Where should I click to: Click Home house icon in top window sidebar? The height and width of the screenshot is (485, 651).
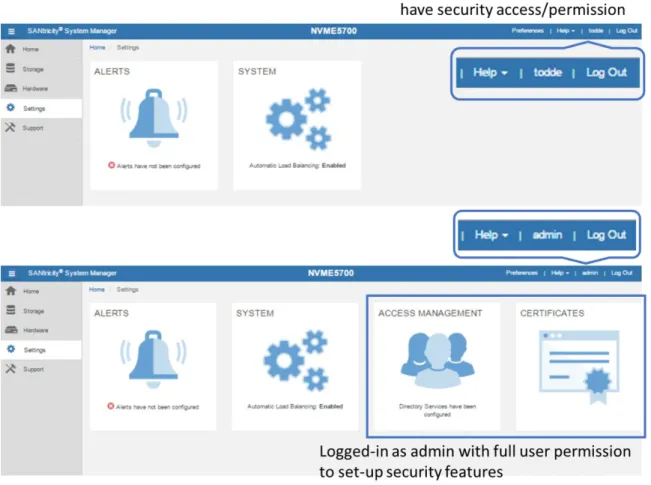[x=10, y=49]
